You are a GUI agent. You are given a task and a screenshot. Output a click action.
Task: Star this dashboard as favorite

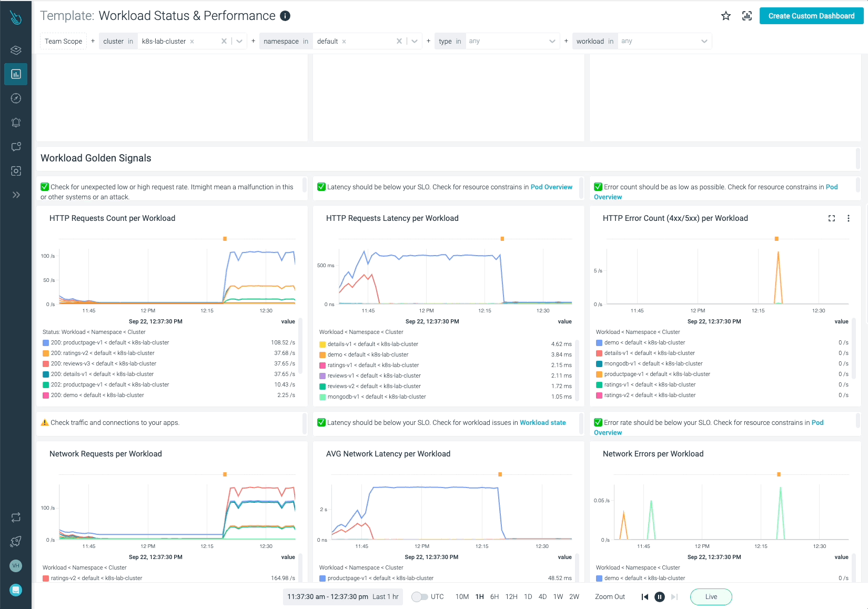[x=726, y=16]
